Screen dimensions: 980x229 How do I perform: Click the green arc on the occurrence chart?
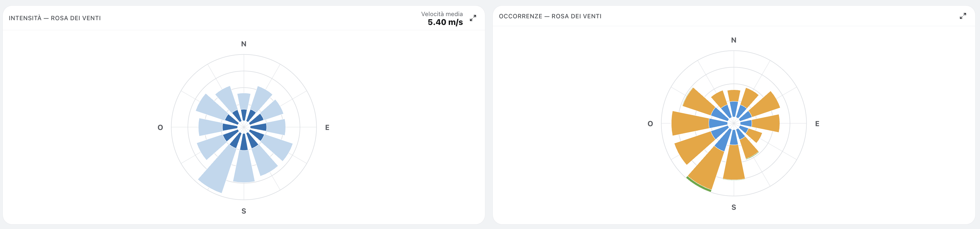pos(698,185)
